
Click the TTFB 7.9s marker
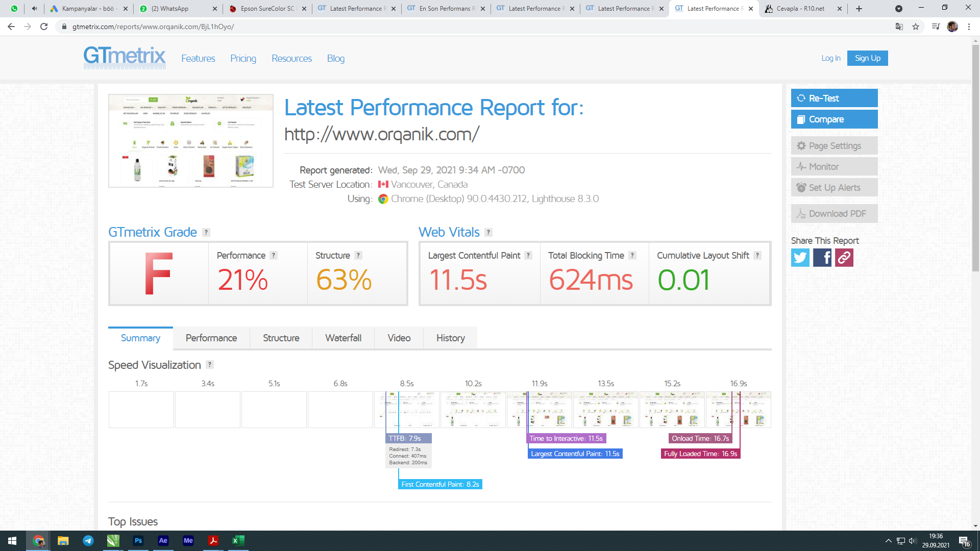pyautogui.click(x=408, y=438)
